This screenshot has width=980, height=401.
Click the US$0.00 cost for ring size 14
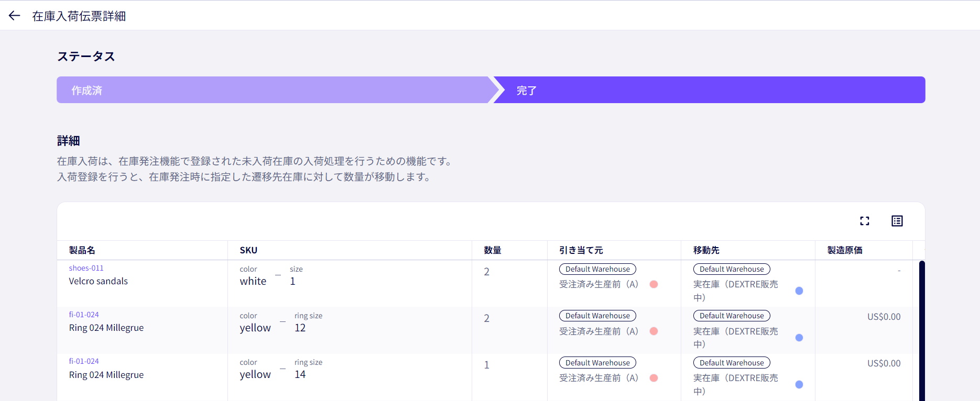click(x=884, y=363)
